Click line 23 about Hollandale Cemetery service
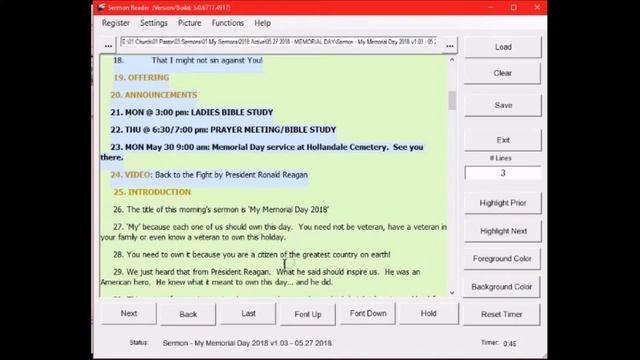Screen dimensions: 640x360 [x=262, y=152]
